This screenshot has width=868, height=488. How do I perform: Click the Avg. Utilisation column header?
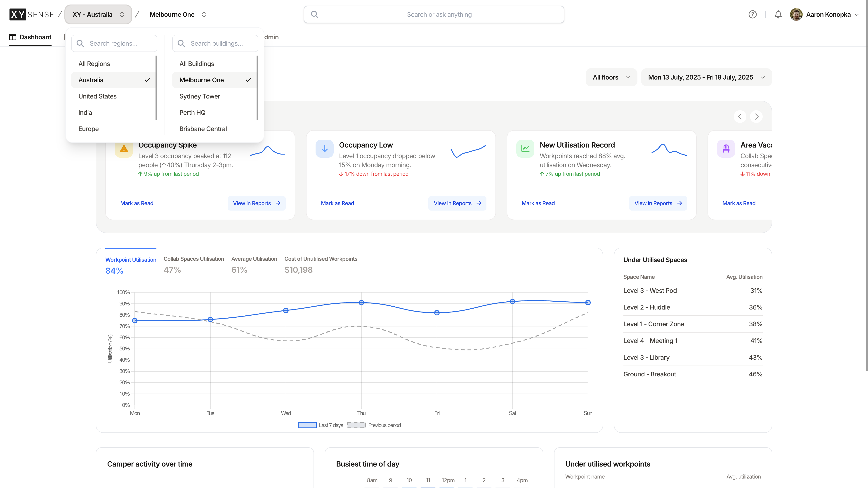(x=744, y=277)
